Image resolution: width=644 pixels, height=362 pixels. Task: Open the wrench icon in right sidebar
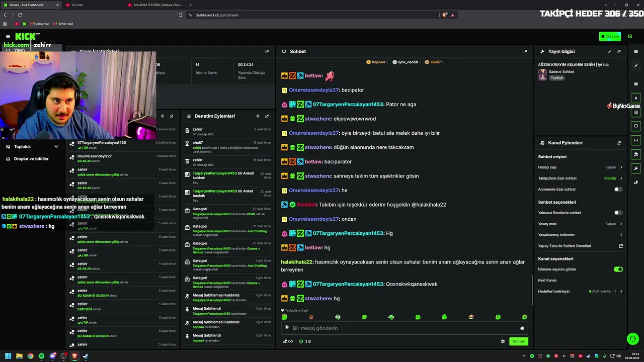636,168
